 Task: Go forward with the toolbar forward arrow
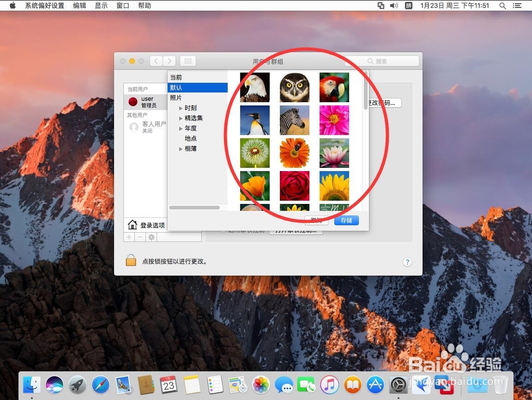pyautogui.click(x=169, y=61)
